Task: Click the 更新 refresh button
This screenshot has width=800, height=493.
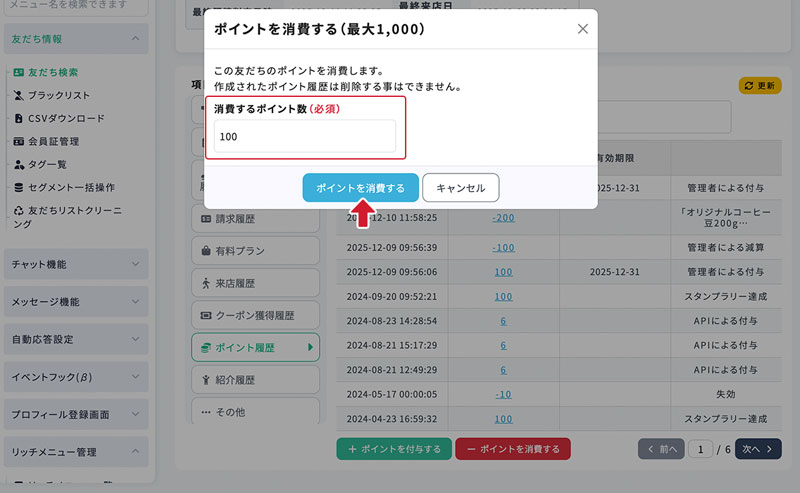Action: (759, 86)
